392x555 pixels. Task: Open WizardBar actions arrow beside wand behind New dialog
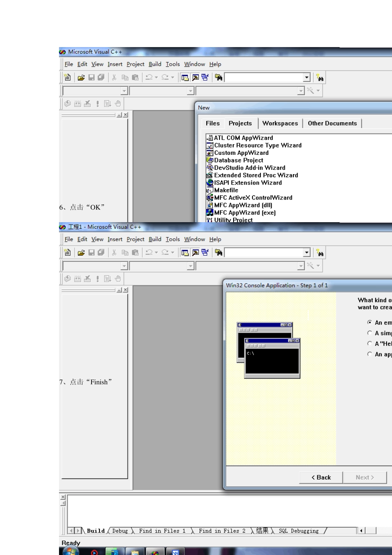pos(318,91)
